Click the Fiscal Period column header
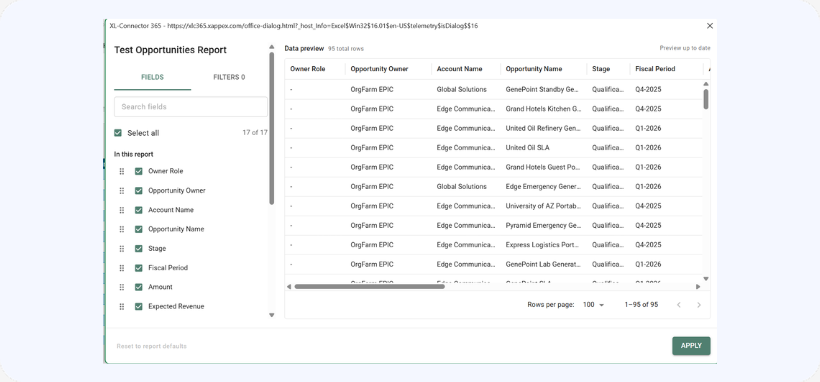The width and height of the screenshot is (820, 382). click(x=655, y=69)
